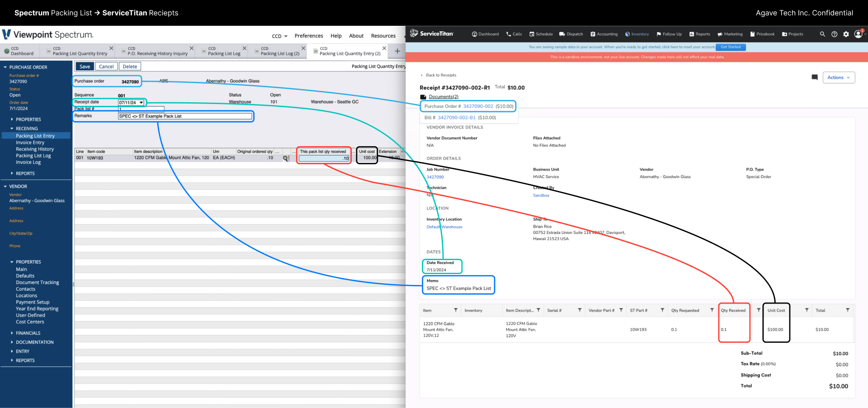Collapse the VENDOR sidebar section
The height and width of the screenshot is (408, 868).
click(x=5, y=186)
